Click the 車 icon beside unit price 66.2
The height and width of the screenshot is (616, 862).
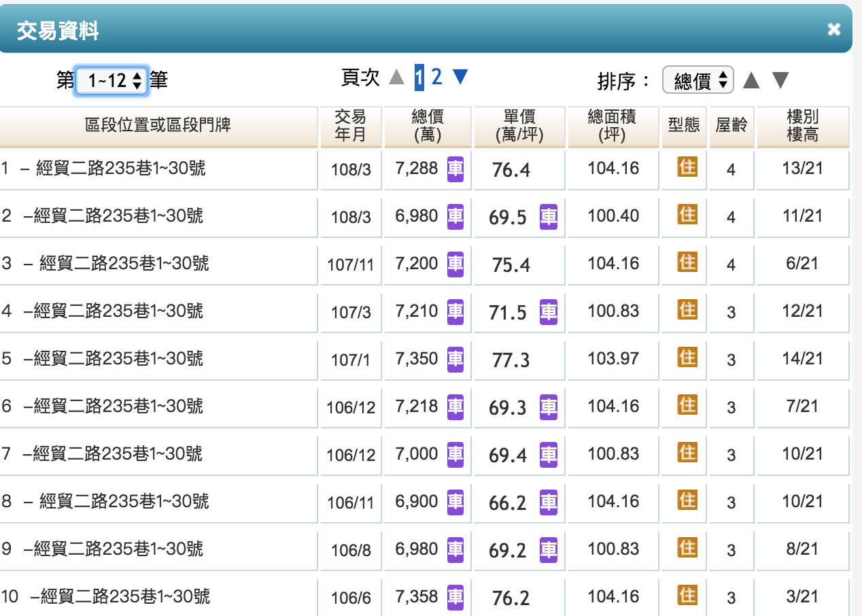pos(549,502)
